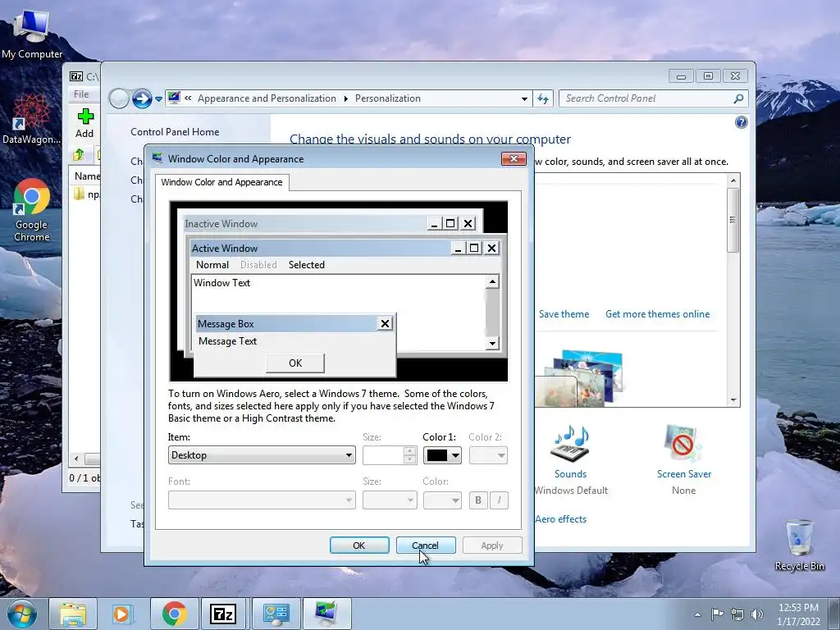Select the Window Color and Appearance tab

pyautogui.click(x=221, y=182)
